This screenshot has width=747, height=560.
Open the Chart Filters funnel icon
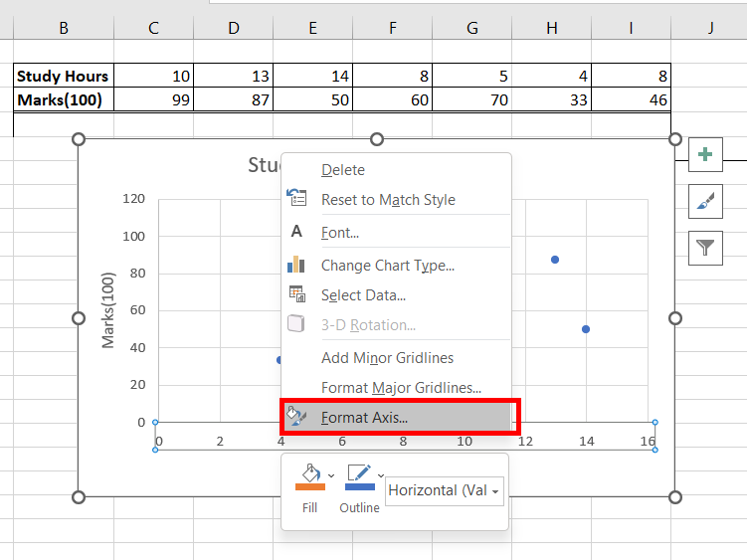(705, 247)
